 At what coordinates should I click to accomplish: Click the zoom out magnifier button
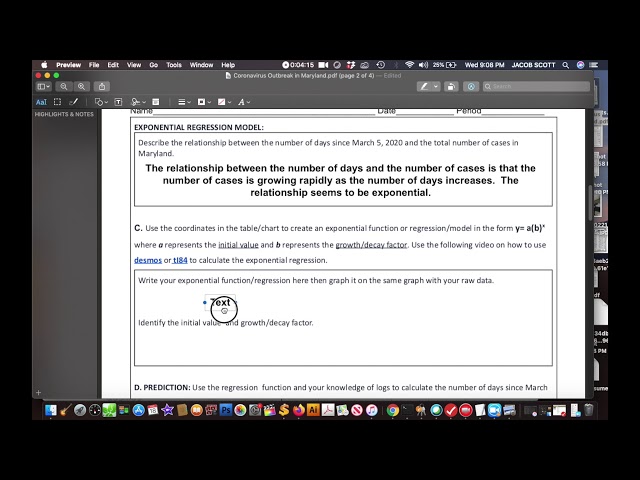coord(65,87)
